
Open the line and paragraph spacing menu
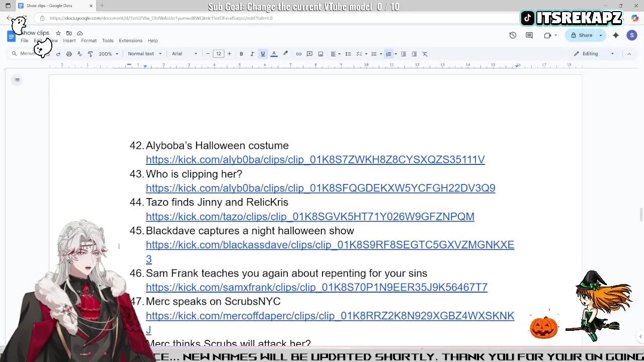tap(348, 54)
